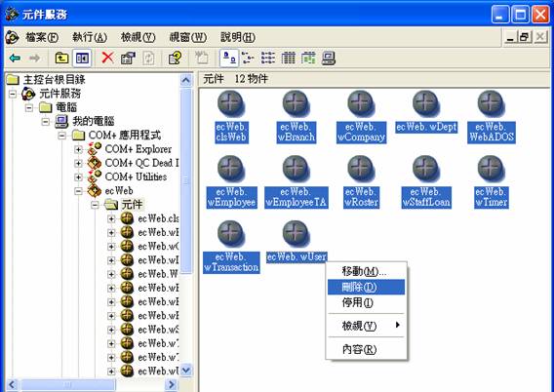
Task: Click the up one level folder icon
Action: coord(61,58)
